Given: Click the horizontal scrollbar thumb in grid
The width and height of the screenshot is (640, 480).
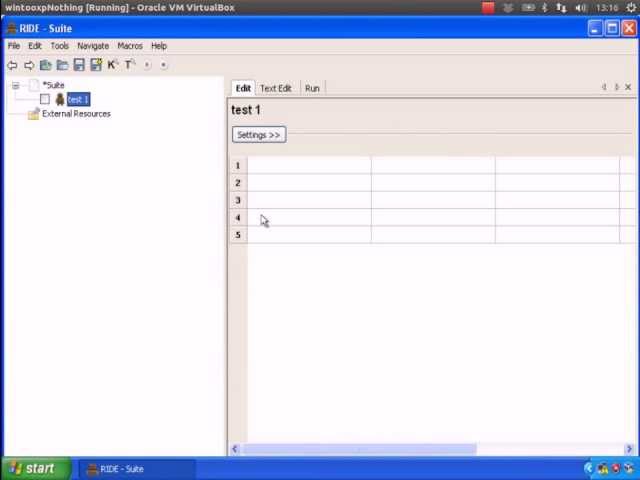Looking at the screenshot, I should point(360,449).
